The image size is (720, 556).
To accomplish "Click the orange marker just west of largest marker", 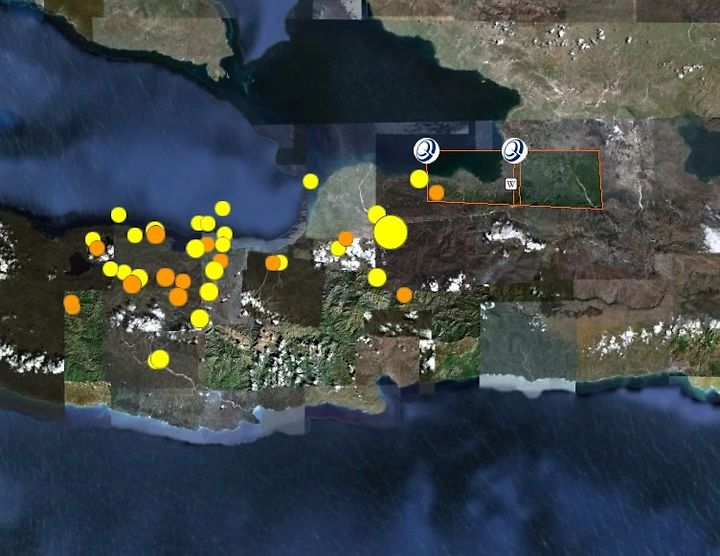I will pyautogui.click(x=346, y=239).
